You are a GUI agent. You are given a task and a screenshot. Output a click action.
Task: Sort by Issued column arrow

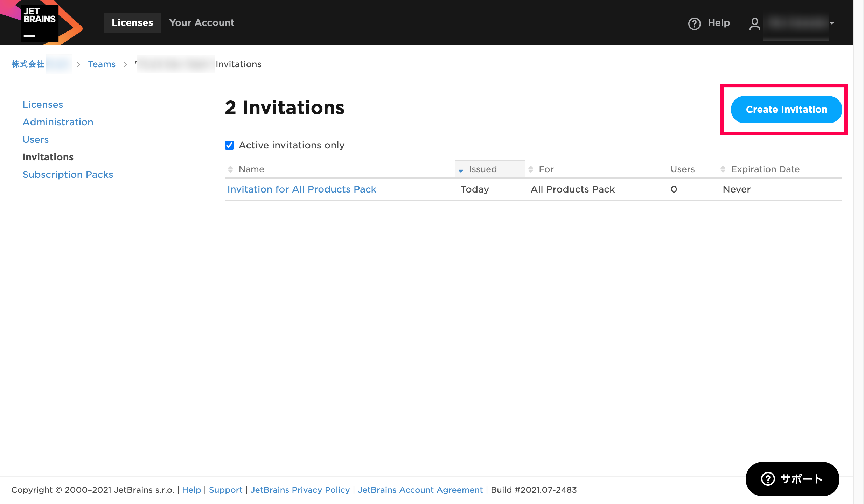click(x=461, y=170)
